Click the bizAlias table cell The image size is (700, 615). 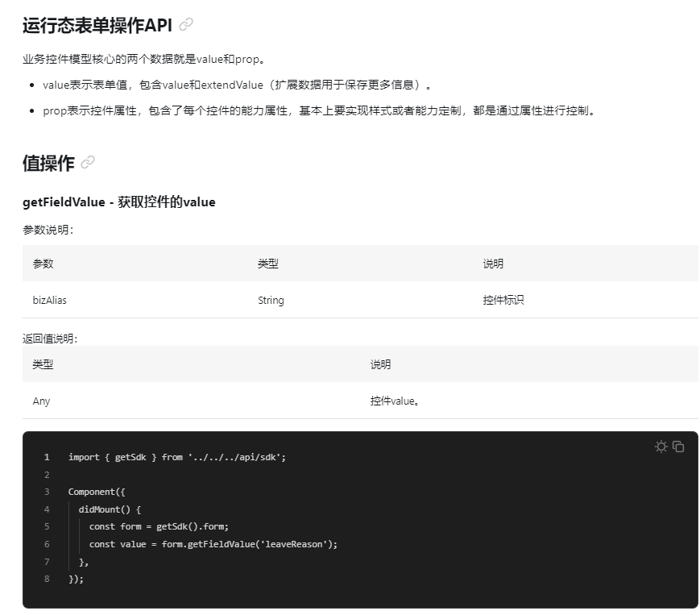pos(50,300)
